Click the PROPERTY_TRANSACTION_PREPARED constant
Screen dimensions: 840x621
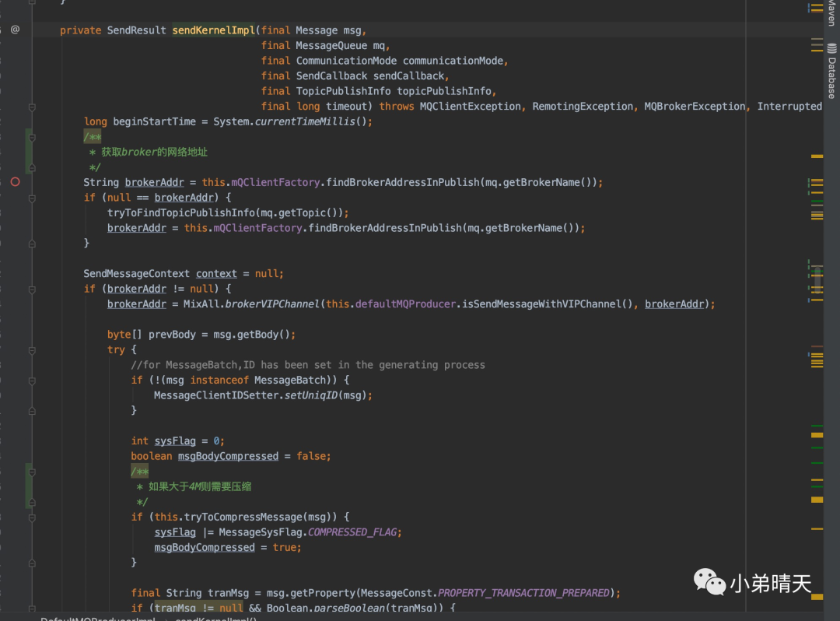(x=523, y=593)
